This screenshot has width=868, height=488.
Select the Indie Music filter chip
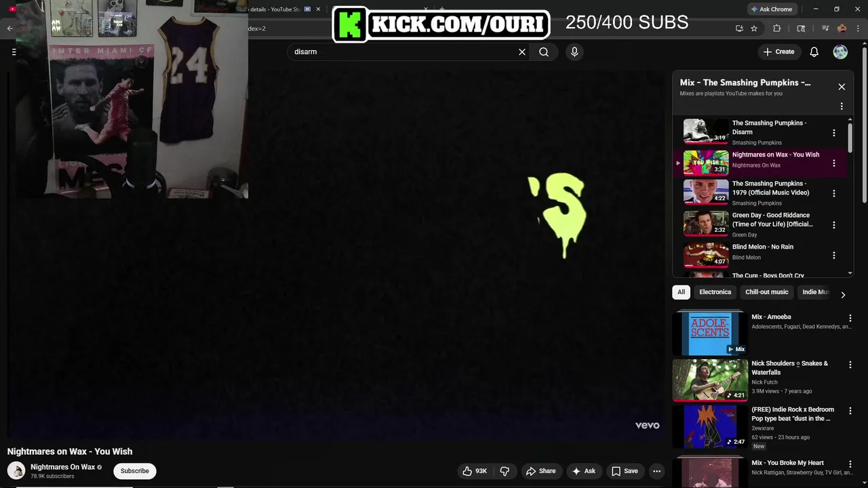click(814, 292)
